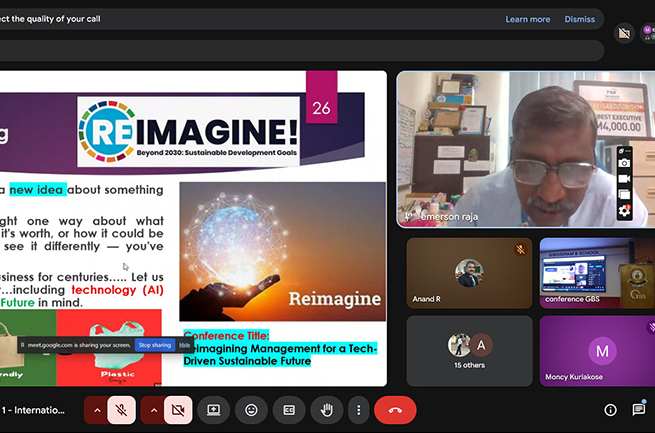Dismiss the call quality notification

(579, 19)
